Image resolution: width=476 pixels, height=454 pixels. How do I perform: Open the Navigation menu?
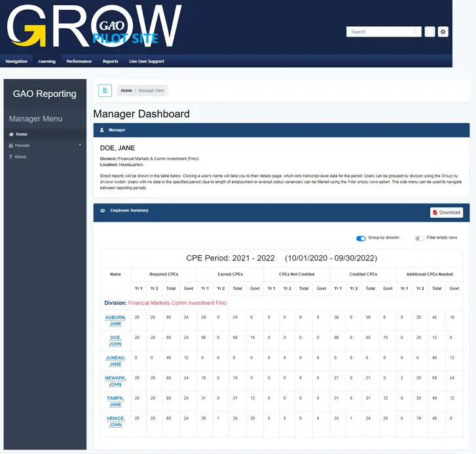point(16,61)
